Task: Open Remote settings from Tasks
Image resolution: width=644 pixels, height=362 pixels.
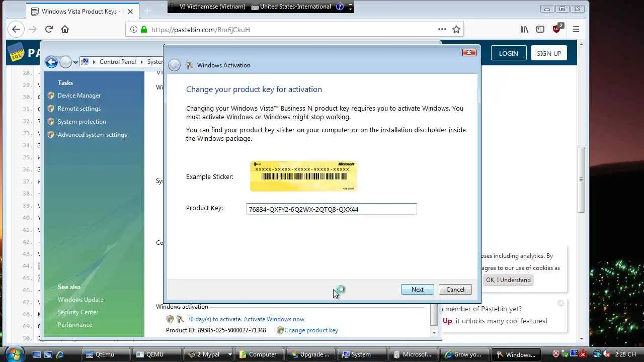Action: coord(79,109)
